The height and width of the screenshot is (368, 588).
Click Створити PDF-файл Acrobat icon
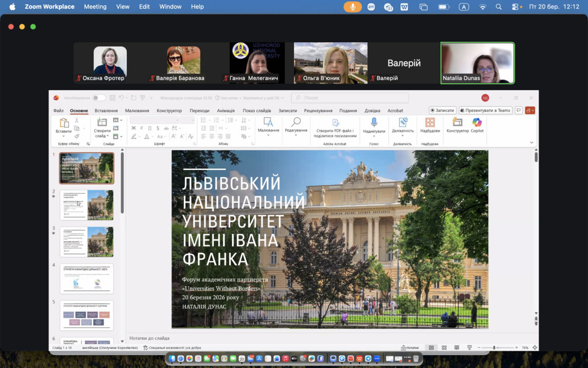[335, 123]
